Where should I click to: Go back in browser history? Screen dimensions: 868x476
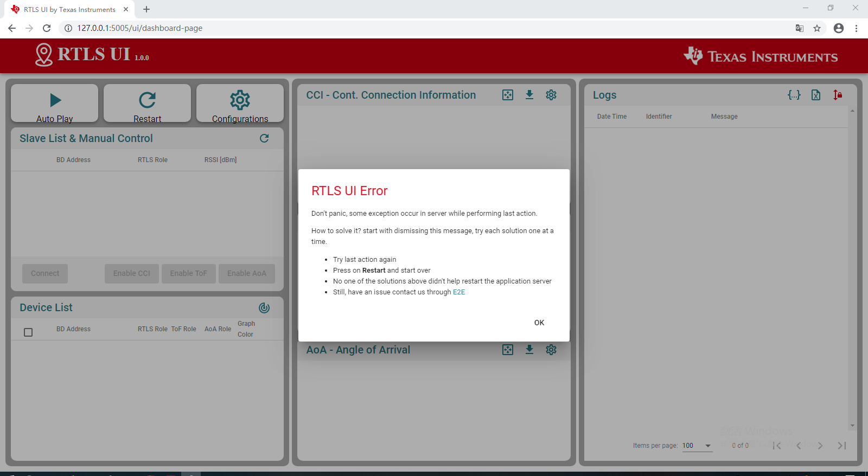(12, 28)
